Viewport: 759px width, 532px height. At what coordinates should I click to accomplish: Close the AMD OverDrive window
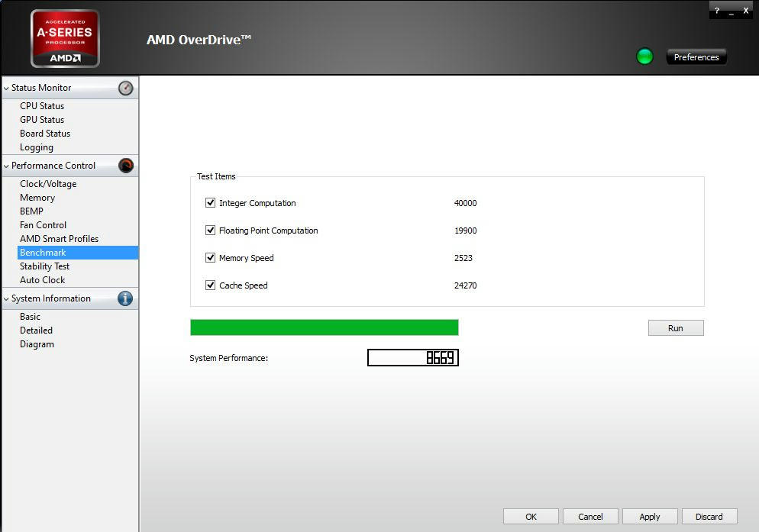745,10
